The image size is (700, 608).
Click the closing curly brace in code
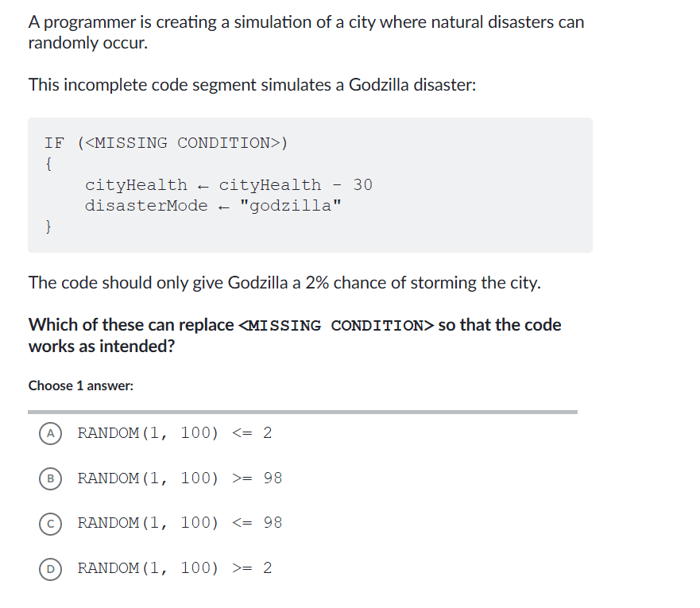tap(49, 228)
